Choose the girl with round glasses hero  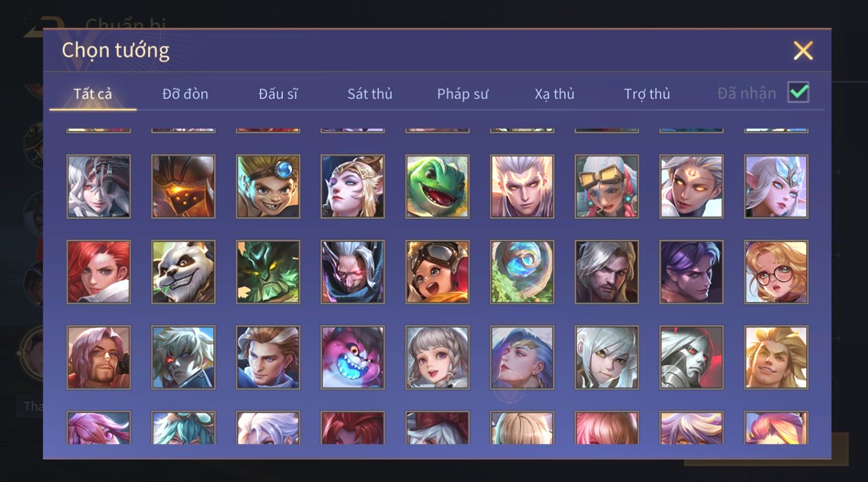(776, 272)
